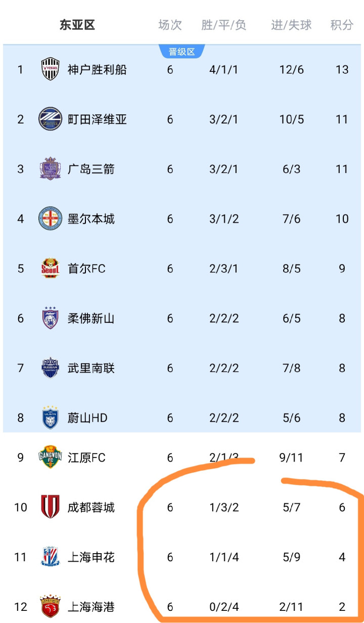364x623 pixels.
Task: Tap the FC Seoul team logo
Action: coord(51,268)
